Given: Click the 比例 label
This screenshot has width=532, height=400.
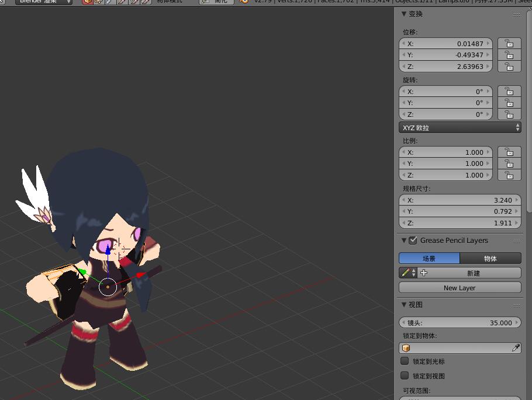Looking at the screenshot, I should click(x=410, y=141).
